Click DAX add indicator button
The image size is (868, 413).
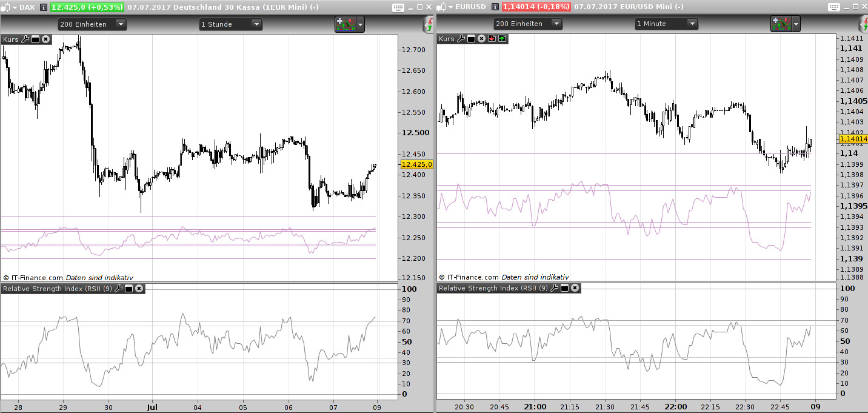346,24
